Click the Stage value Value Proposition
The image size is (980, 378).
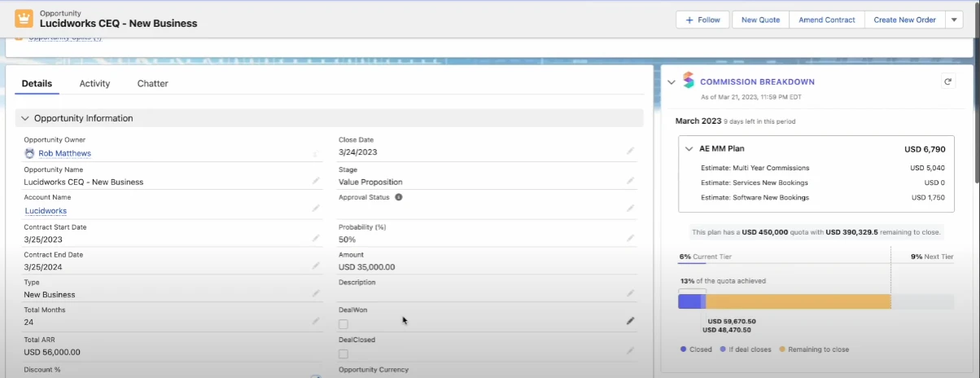(x=370, y=182)
